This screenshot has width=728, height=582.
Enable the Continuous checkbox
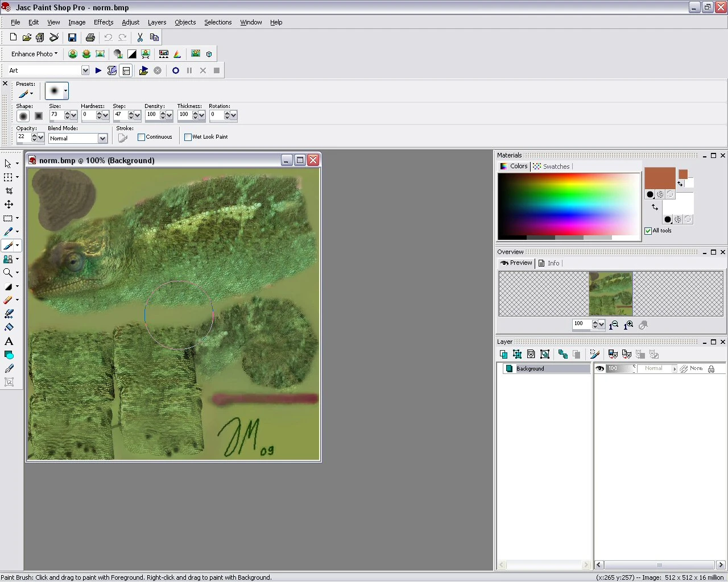[x=142, y=137]
